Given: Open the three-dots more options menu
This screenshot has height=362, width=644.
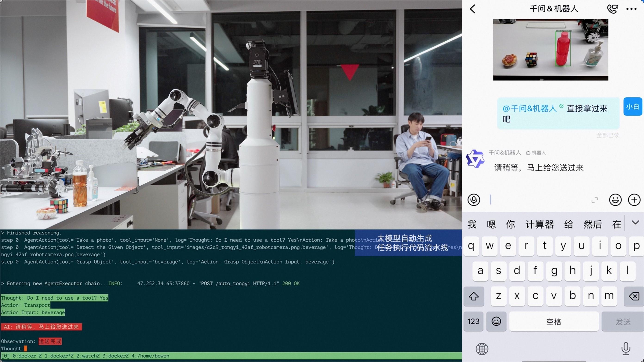Looking at the screenshot, I should [631, 9].
